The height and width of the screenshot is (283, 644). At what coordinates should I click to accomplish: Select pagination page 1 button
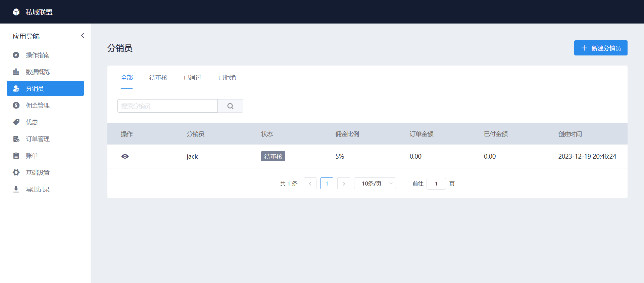tap(327, 184)
